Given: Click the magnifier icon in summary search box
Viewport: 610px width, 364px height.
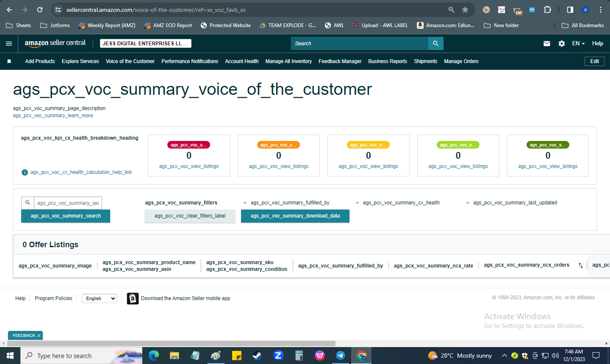Looking at the screenshot, I should [28, 203].
